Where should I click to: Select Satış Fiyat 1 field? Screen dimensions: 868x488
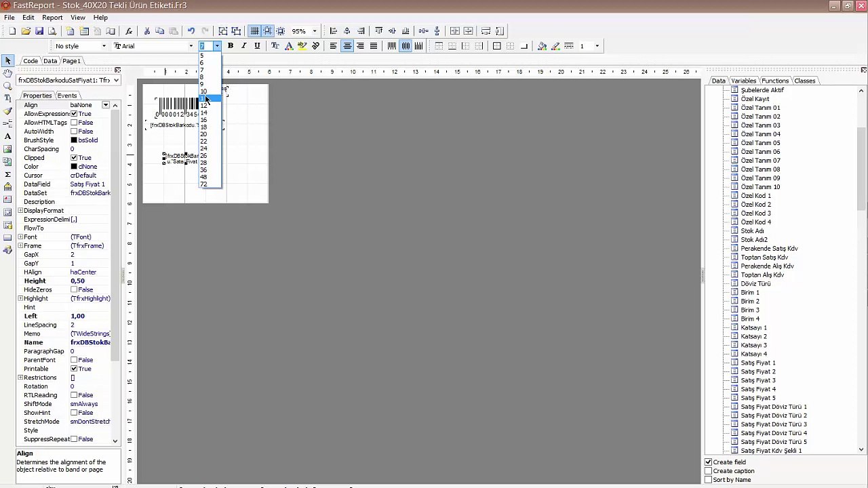coord(758,363)
